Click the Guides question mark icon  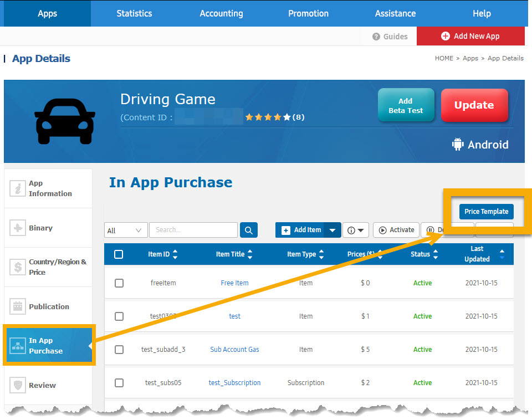[377, 37]
